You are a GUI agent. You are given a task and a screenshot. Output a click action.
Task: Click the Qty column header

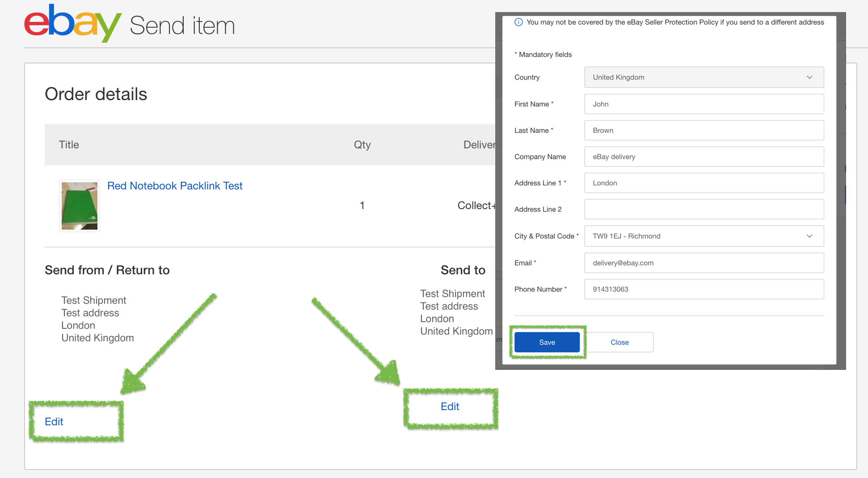pos(362,145)
